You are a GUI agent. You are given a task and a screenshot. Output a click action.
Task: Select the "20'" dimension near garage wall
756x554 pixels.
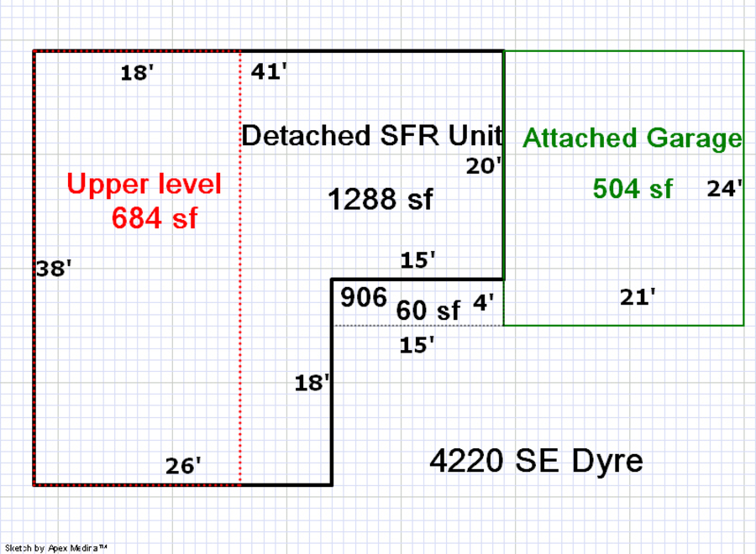click(x=485, y=166)
